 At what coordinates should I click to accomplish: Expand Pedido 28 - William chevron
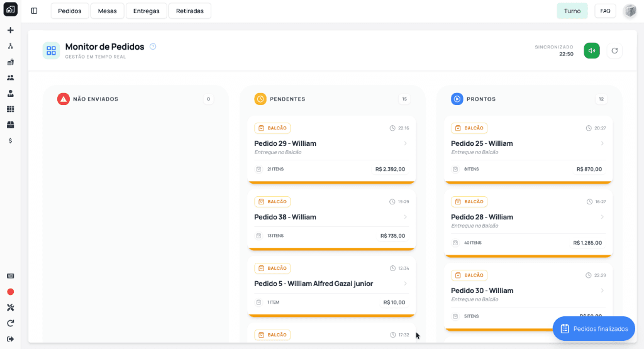(602, 217)
